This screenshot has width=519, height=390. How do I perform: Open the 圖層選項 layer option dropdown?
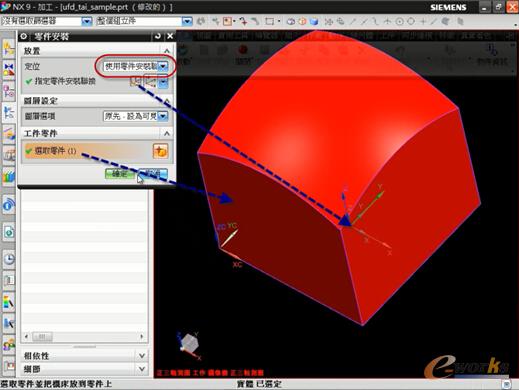pyautogui.click(x=135, y=116)
